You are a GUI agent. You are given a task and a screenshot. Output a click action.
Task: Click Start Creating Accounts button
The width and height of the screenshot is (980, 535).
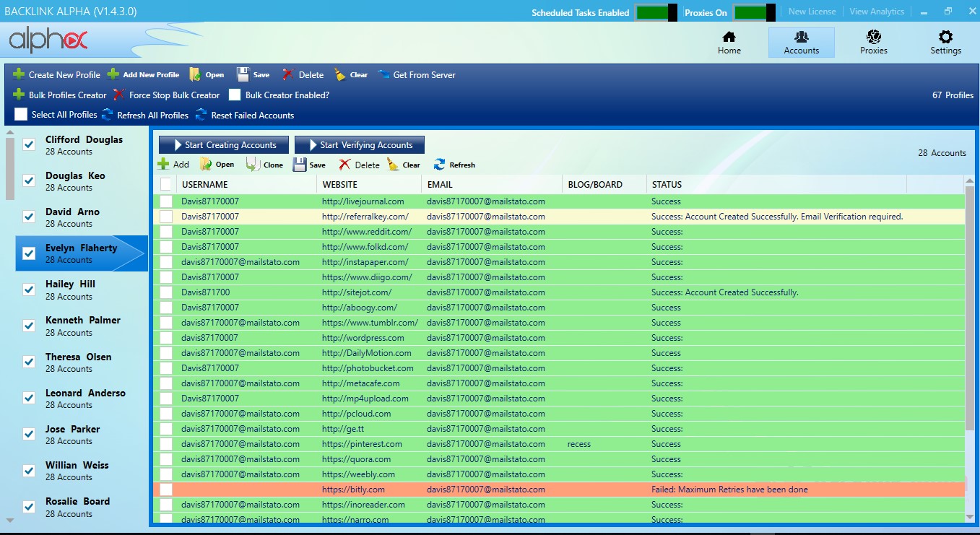click(x=223, y=145)
